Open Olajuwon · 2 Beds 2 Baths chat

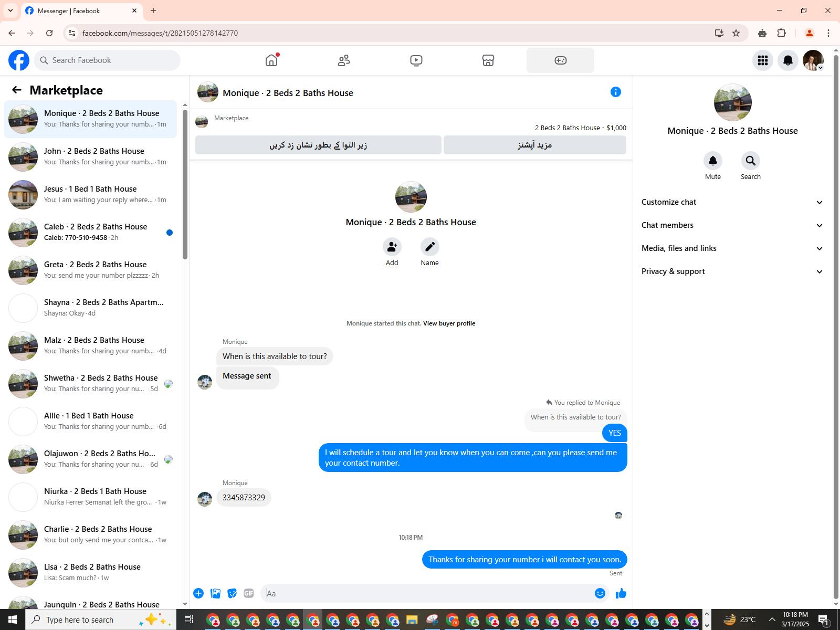click(x=90, y=459)
